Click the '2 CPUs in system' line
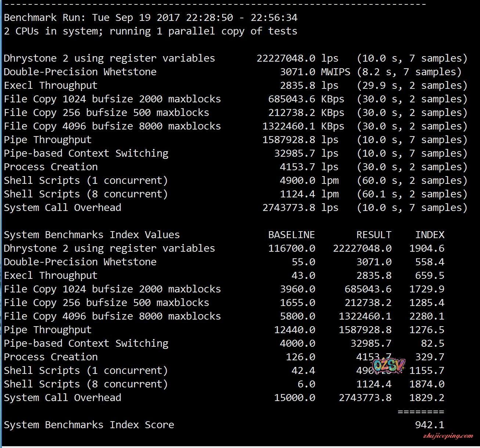Viewport: 480px width, 448px height. [151, 31]
